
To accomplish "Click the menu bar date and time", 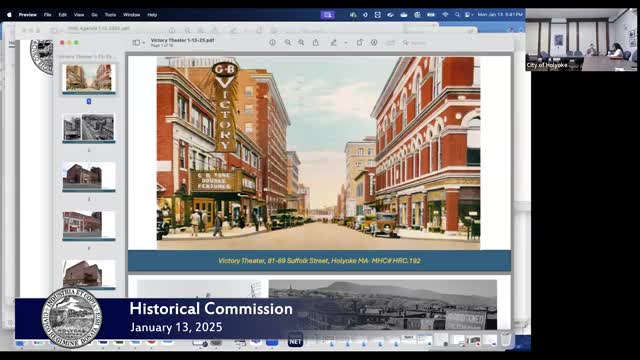I will click(500, 15).
